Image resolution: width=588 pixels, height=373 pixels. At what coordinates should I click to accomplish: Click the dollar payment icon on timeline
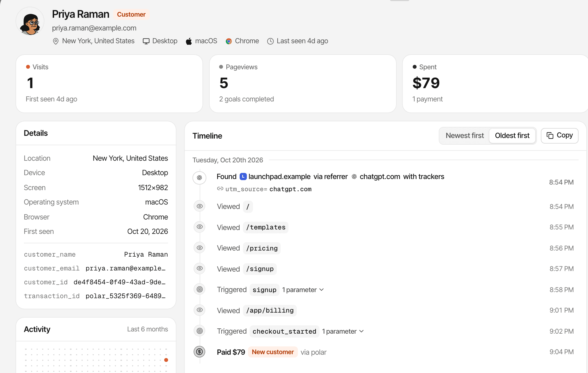click(x=199, y=352)
